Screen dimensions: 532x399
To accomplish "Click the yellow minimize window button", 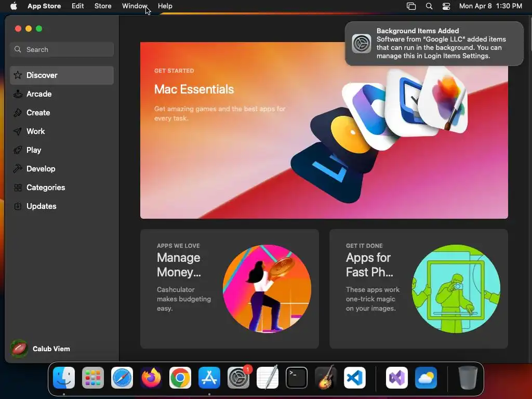I will point(29,29).
